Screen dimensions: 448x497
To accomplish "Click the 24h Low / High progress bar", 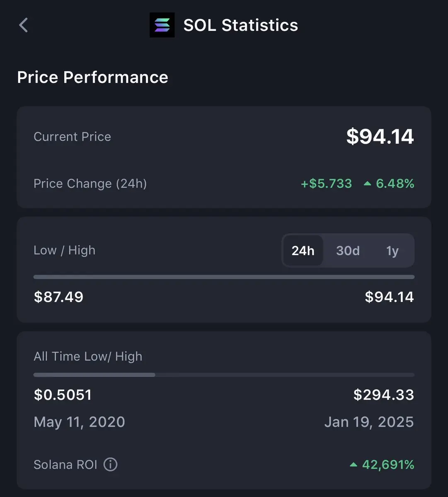I will point(224,277).
